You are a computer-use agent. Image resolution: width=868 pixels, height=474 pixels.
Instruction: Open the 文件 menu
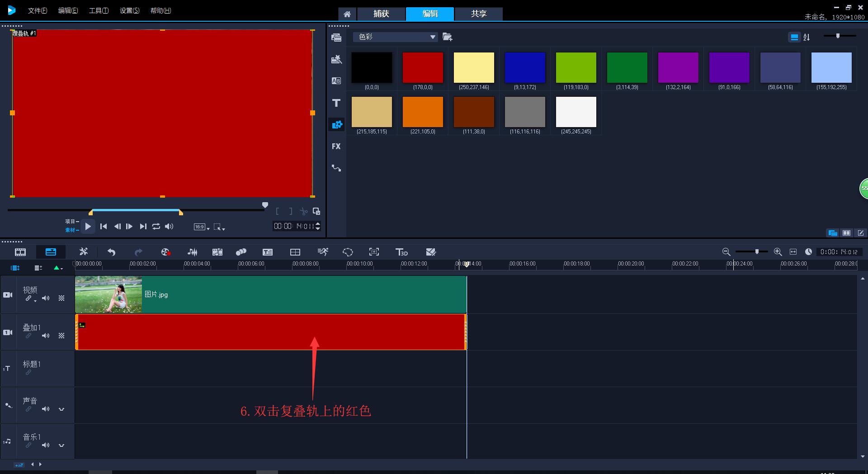tap(38, 10)
